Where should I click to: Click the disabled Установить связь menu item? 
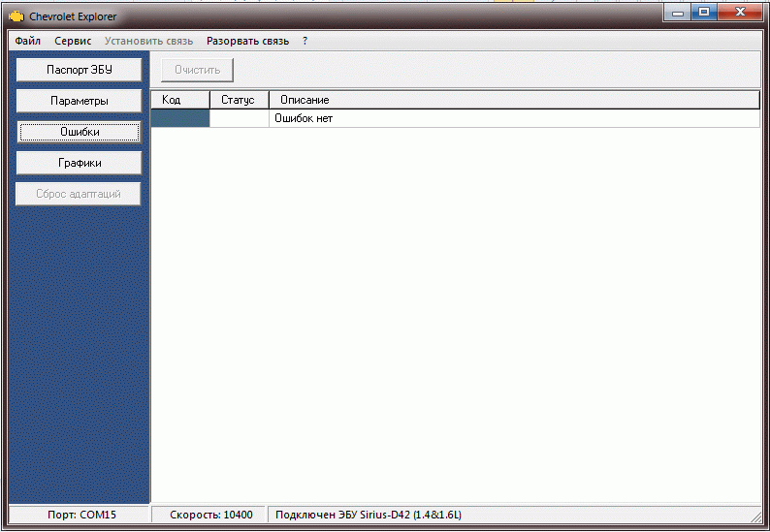point(148,42)
